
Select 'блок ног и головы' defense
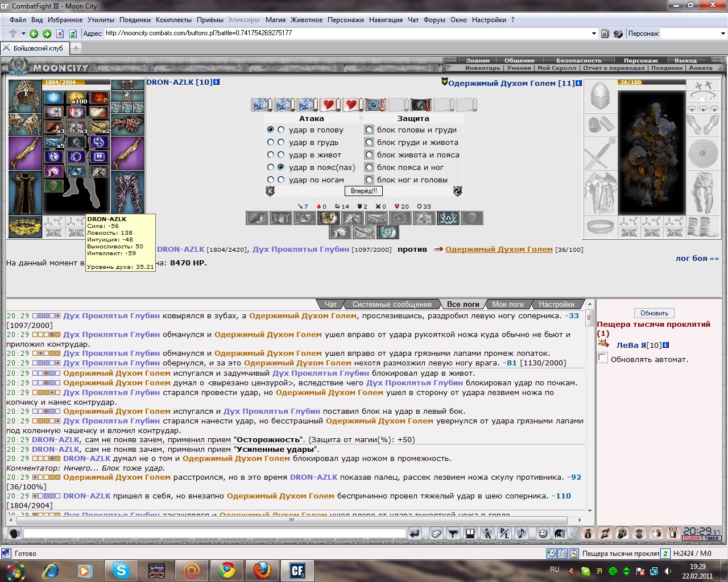click(x=369, y=180)
